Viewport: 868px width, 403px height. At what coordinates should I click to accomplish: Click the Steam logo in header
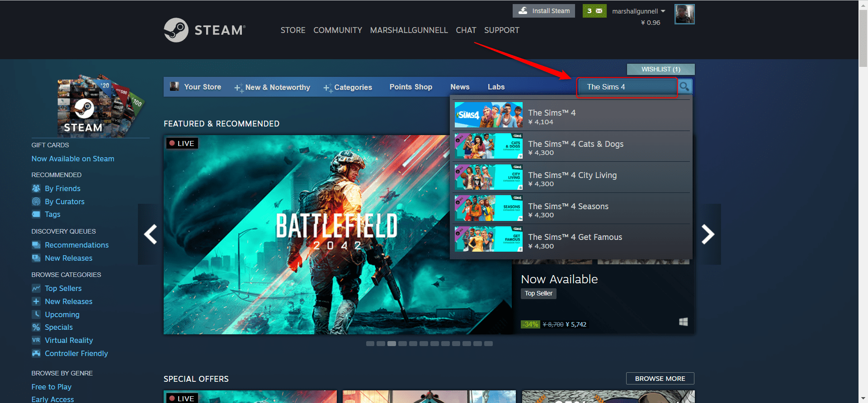[205, 30]
